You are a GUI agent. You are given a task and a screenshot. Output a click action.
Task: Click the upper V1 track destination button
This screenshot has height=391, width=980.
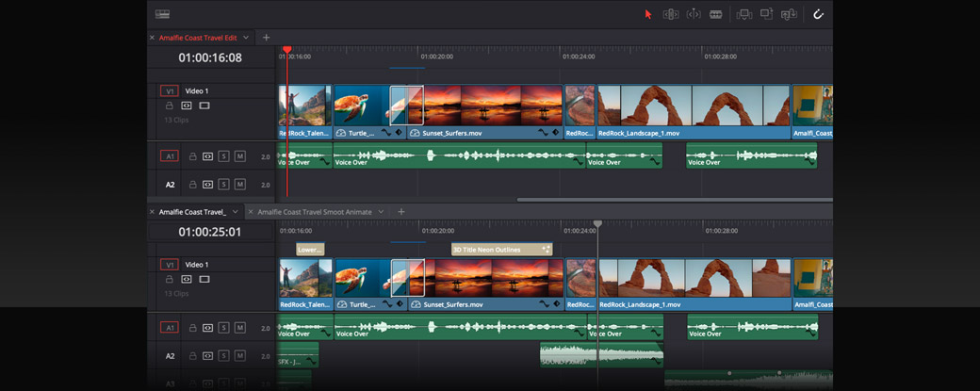click(x=169, y=91)
